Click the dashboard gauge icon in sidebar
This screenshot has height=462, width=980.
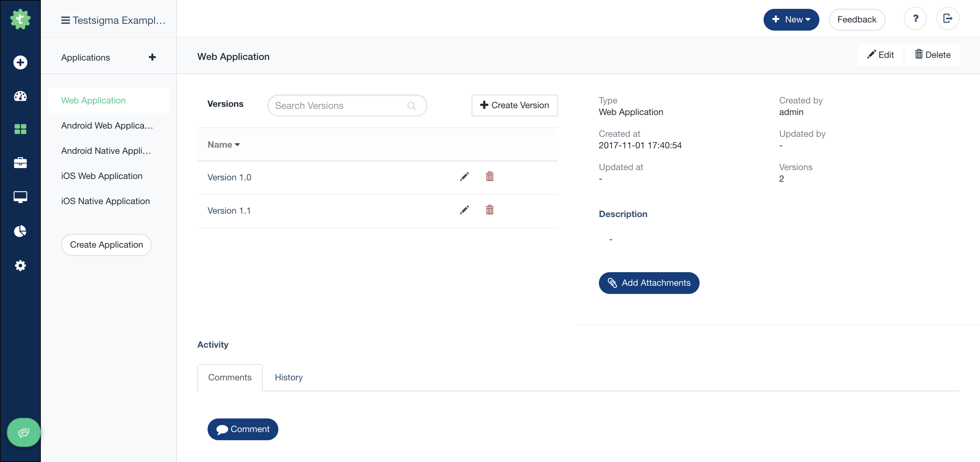[20, 96]
